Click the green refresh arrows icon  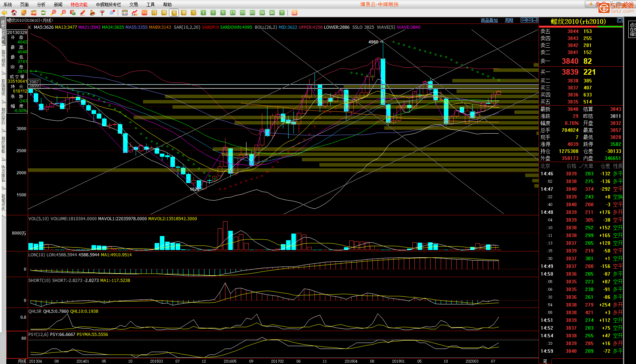[43, 13]
